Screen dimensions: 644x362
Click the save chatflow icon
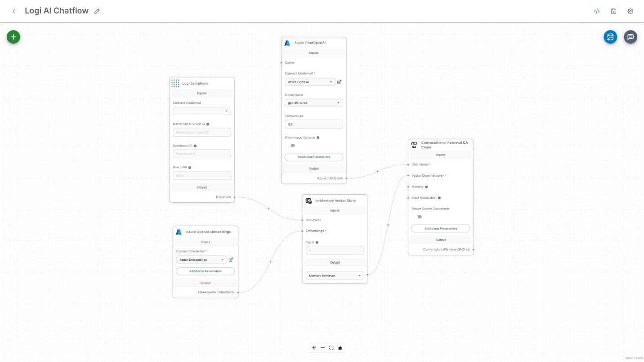tap(613, 11)
